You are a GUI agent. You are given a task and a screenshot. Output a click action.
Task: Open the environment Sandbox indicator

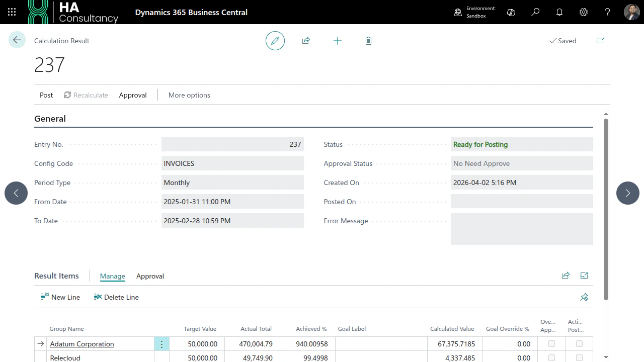coord(474,12)
